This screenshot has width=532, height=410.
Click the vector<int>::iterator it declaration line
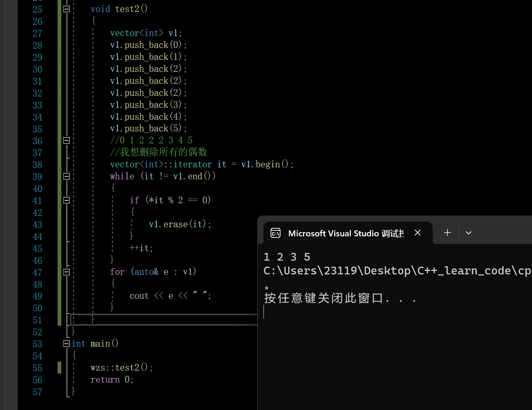pyautogui.click(x=202, y=164)
